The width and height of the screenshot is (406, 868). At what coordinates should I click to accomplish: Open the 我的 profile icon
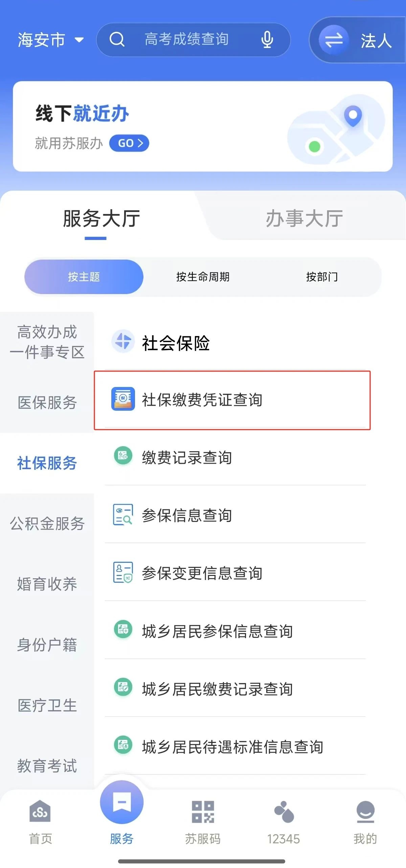365,811
